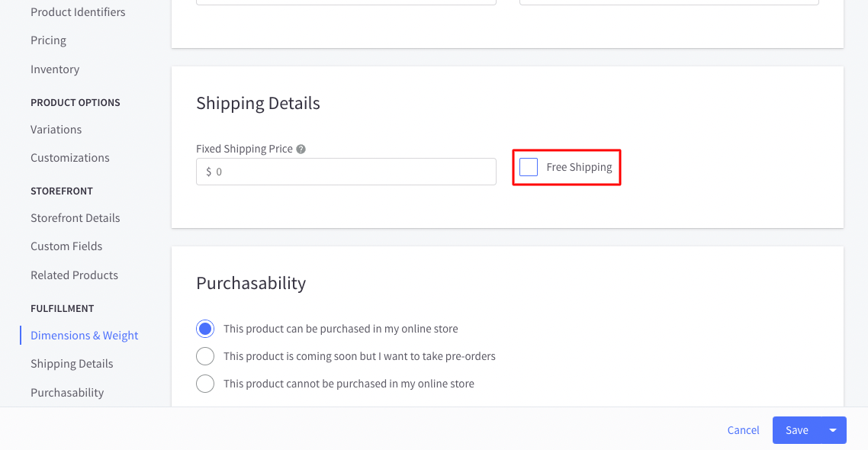
Task: Open the Custom Fields section
Action: pos(66,246)
